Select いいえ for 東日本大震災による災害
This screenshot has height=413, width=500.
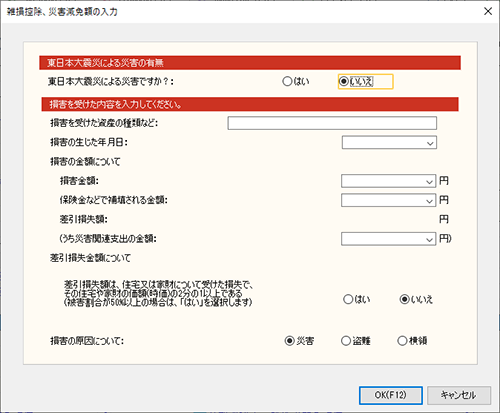(x=356, y=81)
